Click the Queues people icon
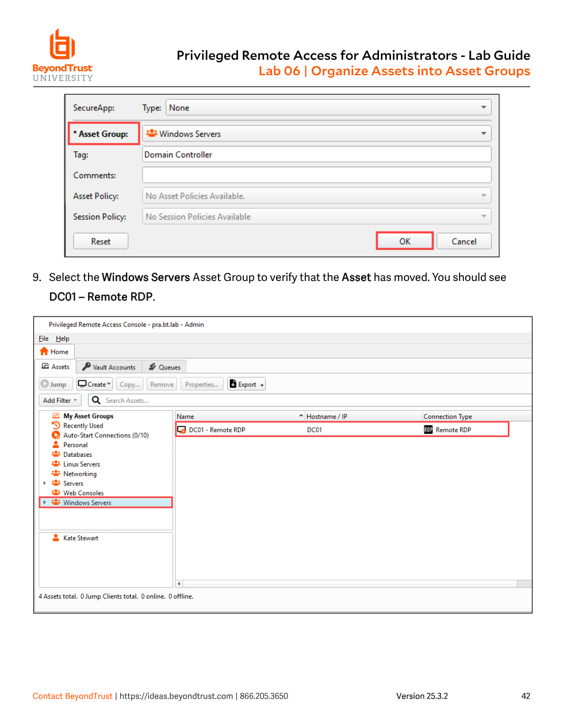 tap(152, 367)
